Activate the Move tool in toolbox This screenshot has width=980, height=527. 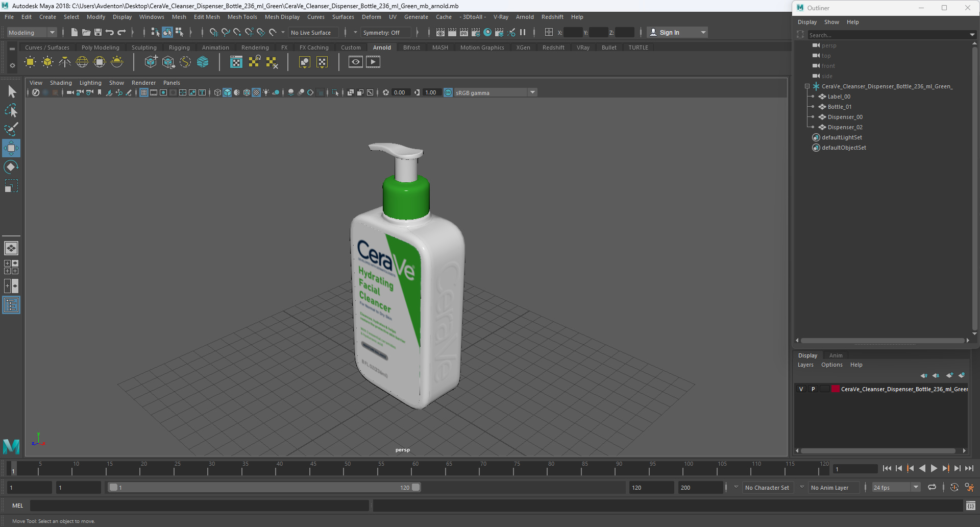(x=11, y=148)
